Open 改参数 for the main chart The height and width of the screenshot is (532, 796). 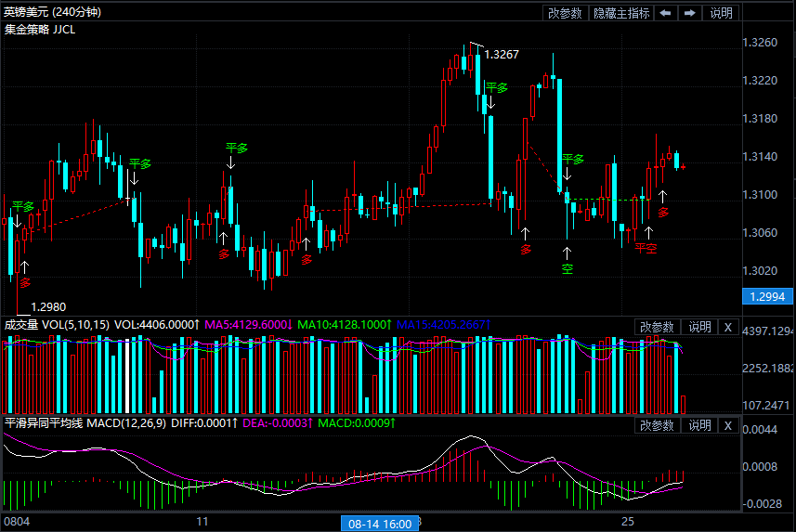565,13
